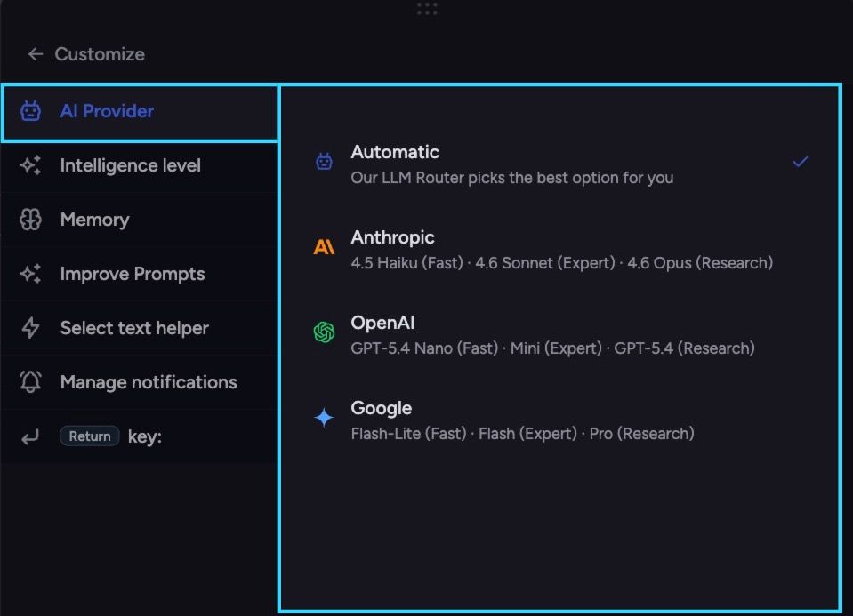Click the Select text helper lightning icon

tap(30, 328)
